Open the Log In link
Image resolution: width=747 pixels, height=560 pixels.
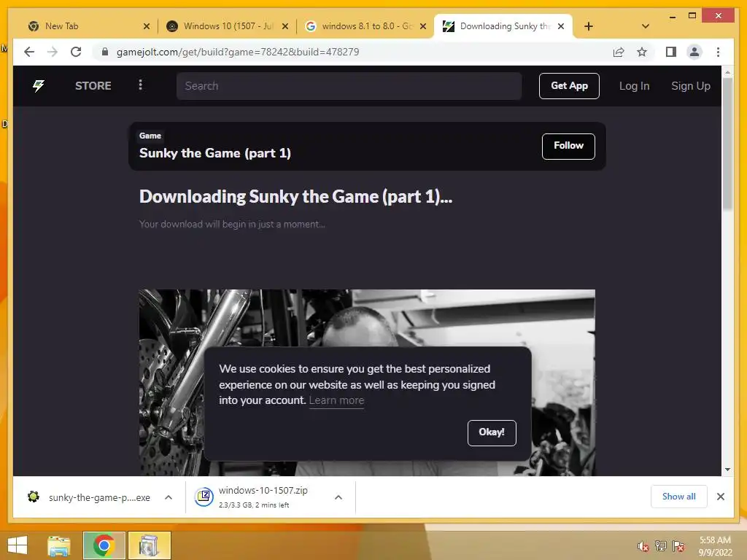point(634,86)
